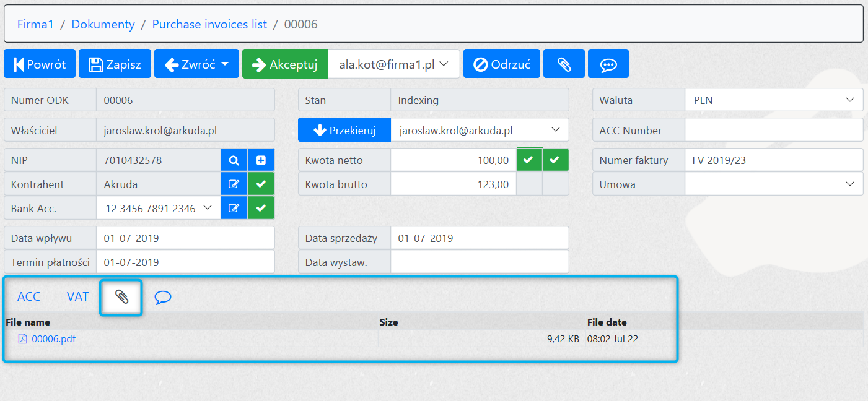Screen dimensions: 868x401
Task: Edit the Bank Acc. entry
Action: (x=234, y=209)
